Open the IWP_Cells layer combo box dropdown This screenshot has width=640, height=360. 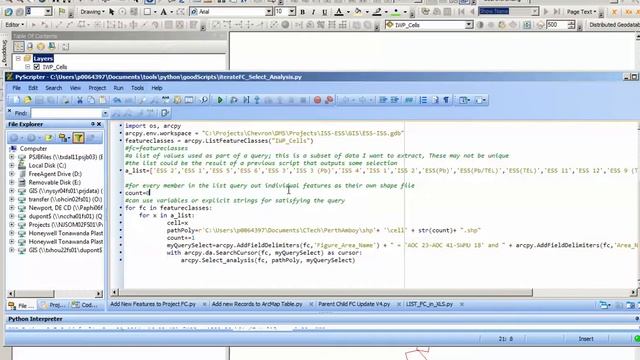469,25
